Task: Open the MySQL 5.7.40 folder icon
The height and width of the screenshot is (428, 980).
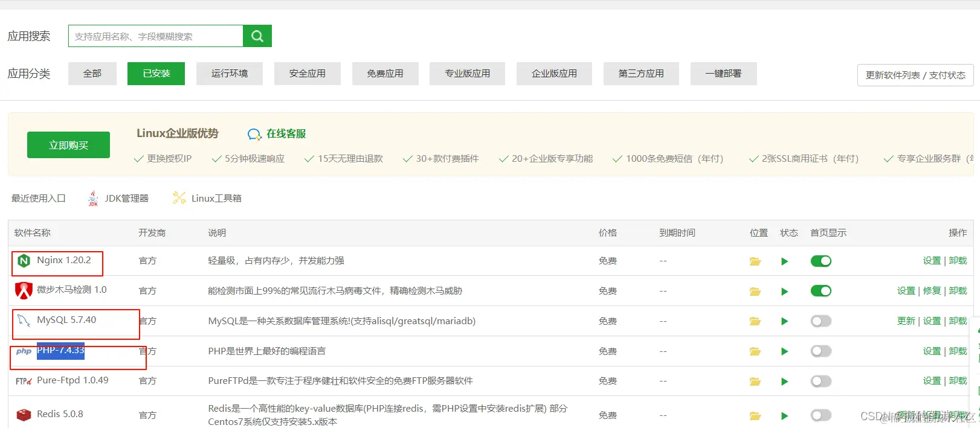Action: (x=755, y=321)
